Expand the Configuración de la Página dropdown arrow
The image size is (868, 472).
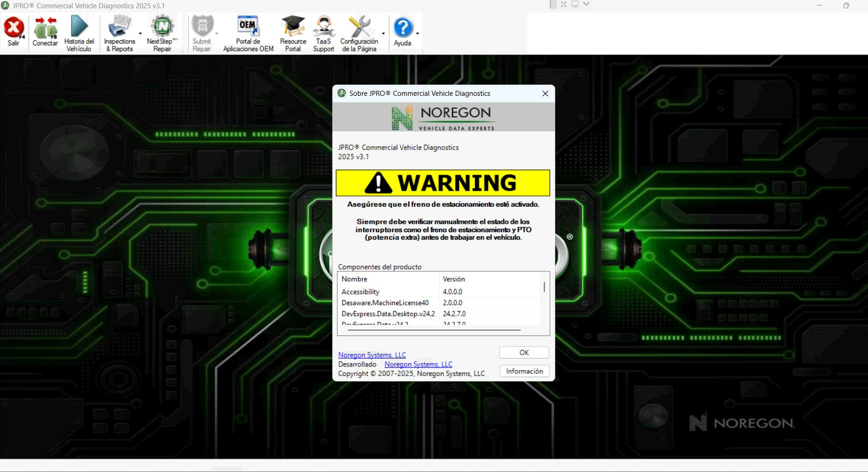point(383,34)
